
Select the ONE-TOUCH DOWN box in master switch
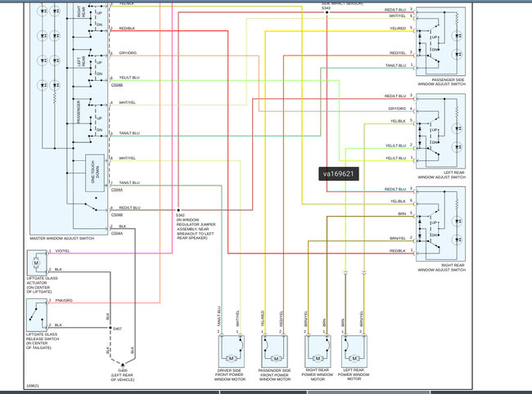(x=95, y=173)
